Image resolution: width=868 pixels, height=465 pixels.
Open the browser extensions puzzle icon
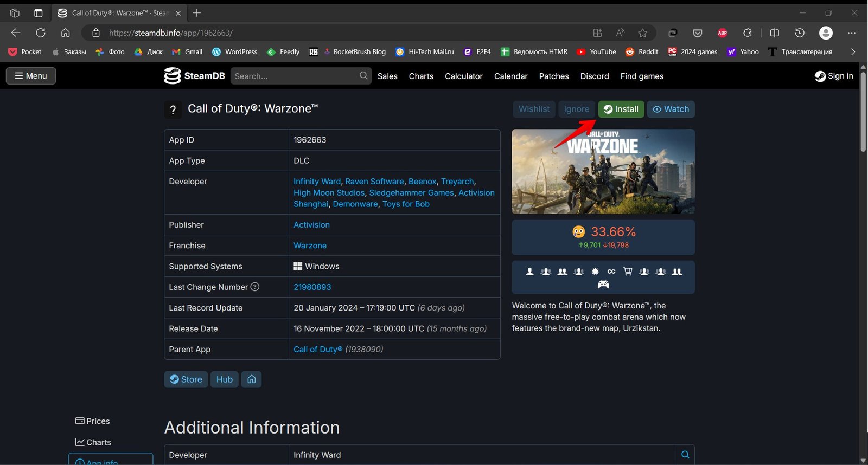tap(748, 33)
